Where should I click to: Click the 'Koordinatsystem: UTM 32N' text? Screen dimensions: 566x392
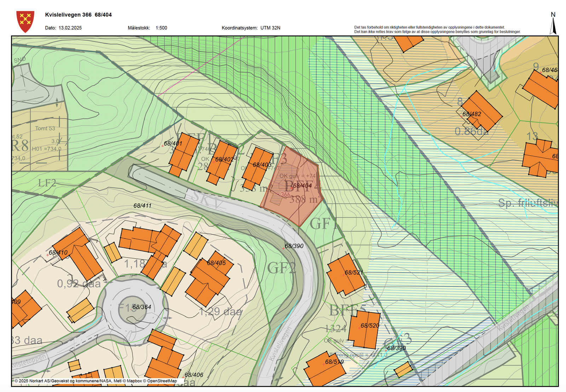pos(251,28)
